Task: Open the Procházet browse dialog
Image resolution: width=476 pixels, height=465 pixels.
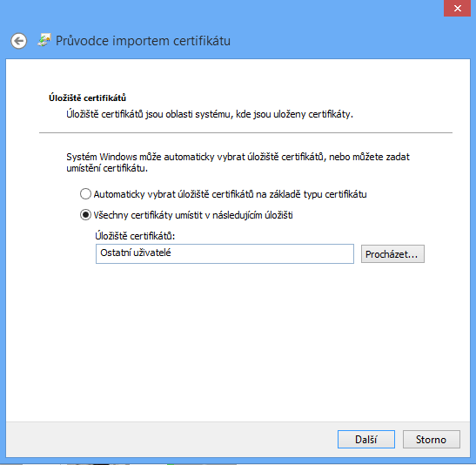Action: [392, 254]
